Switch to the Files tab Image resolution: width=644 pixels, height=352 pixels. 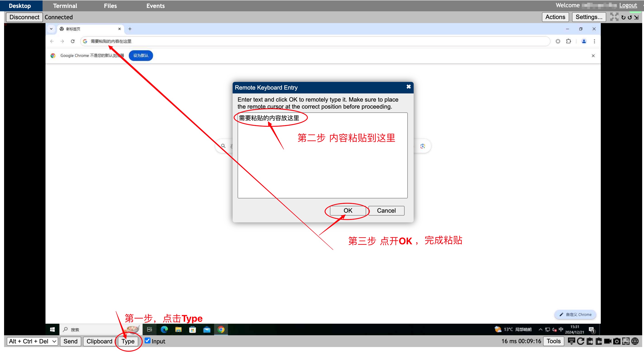(x=110, y=6)
